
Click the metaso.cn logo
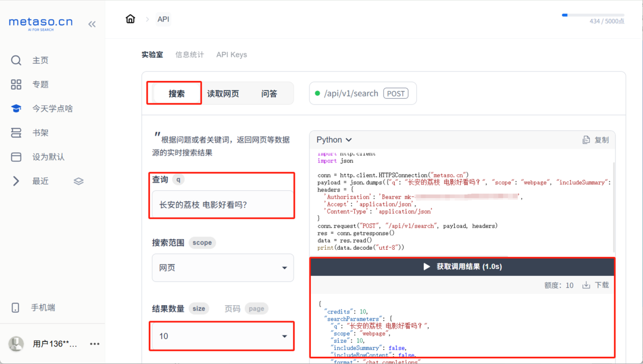coord(40,23)
